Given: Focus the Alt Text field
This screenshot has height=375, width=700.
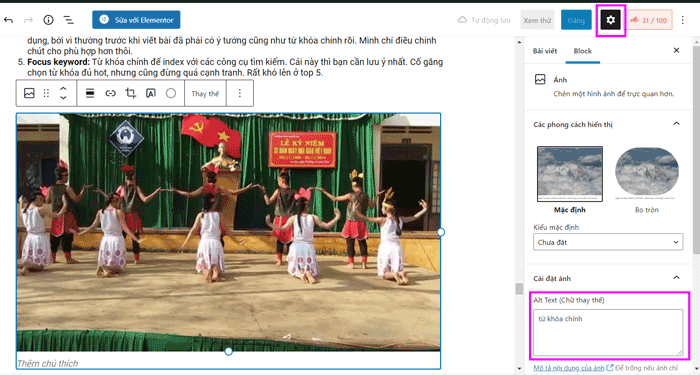Looking at the screenshot, I should (608, 333).
